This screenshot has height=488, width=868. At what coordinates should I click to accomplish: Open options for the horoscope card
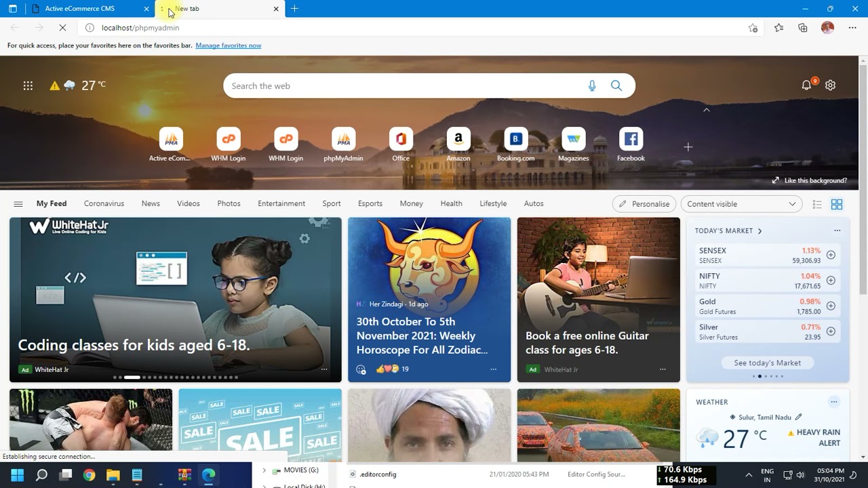493,369
